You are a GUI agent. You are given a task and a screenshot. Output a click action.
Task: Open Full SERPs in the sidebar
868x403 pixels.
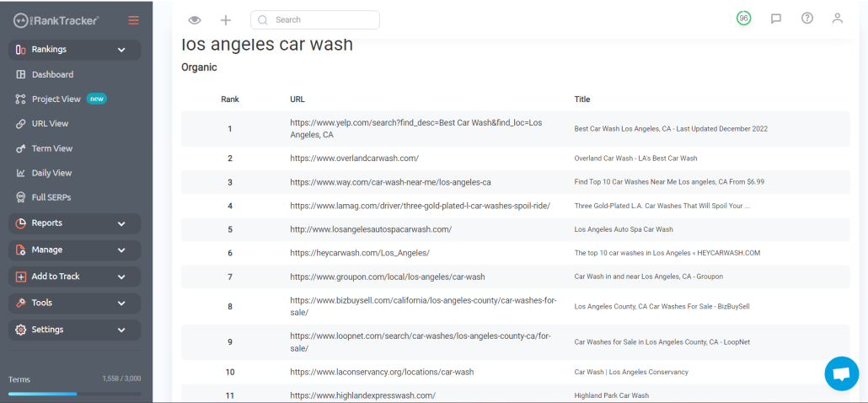(x=51, y=197)
